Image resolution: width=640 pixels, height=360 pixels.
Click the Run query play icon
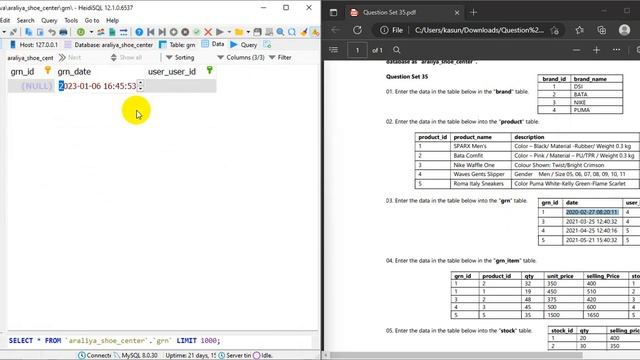click(x=220, y=32)
